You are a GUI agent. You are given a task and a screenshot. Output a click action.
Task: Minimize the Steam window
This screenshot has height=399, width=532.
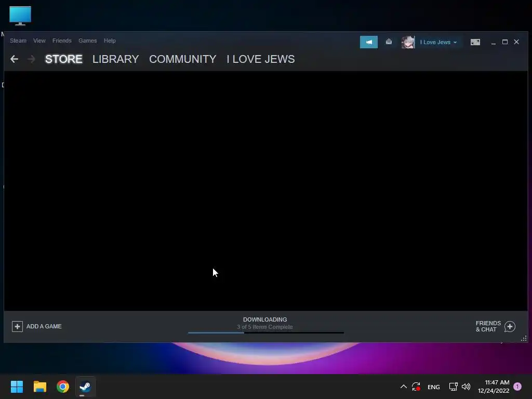[x=494, y=42]
